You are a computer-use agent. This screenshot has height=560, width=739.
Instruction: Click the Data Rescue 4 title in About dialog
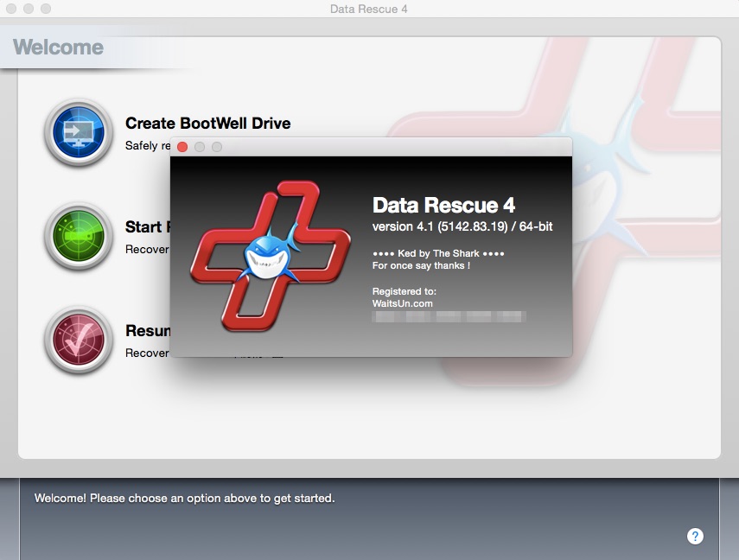443,205
